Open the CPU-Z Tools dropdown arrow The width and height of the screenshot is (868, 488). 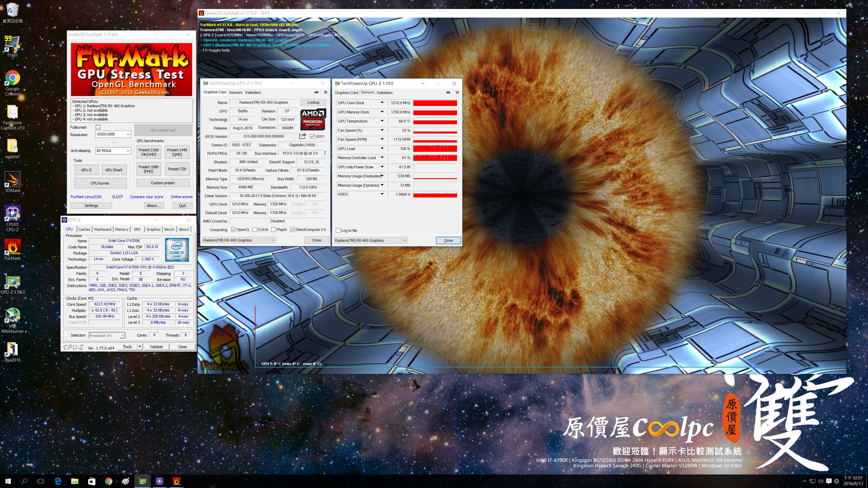point(139,347)
